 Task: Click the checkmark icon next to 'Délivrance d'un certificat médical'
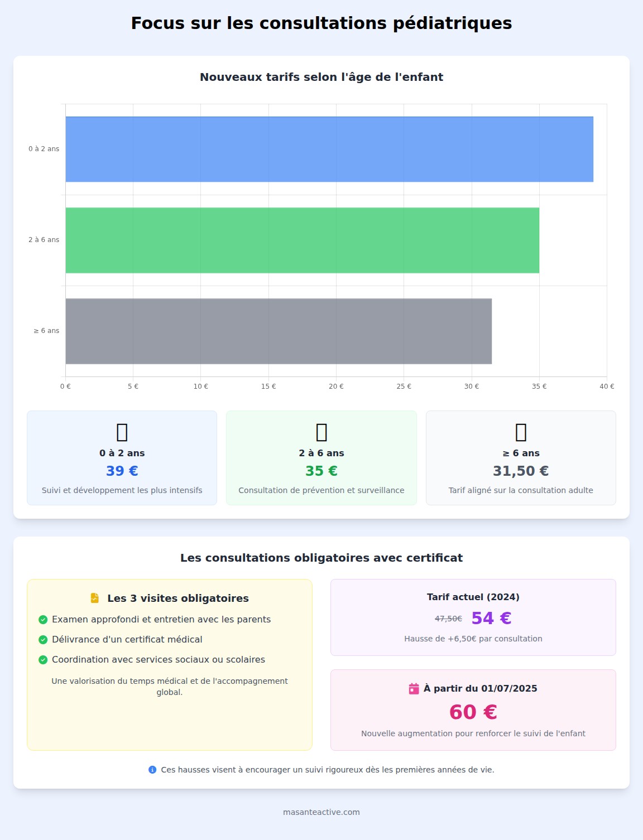(x=42, y=639)
